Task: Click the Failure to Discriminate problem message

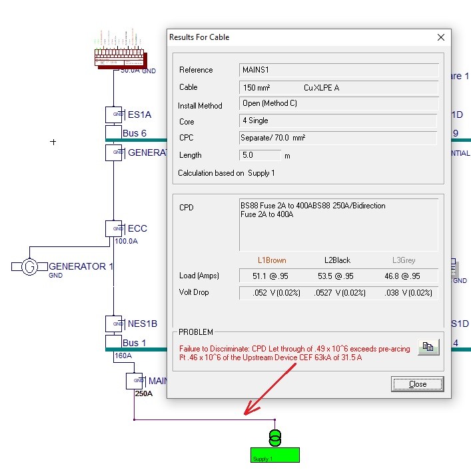Action: (x=294, y=353)
